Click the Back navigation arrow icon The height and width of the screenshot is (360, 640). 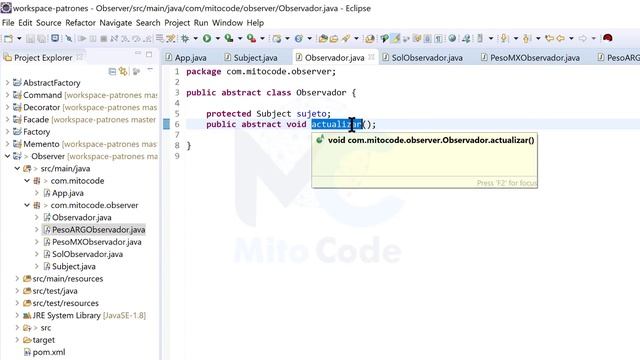pyautogui.click(x=560, y=38)
